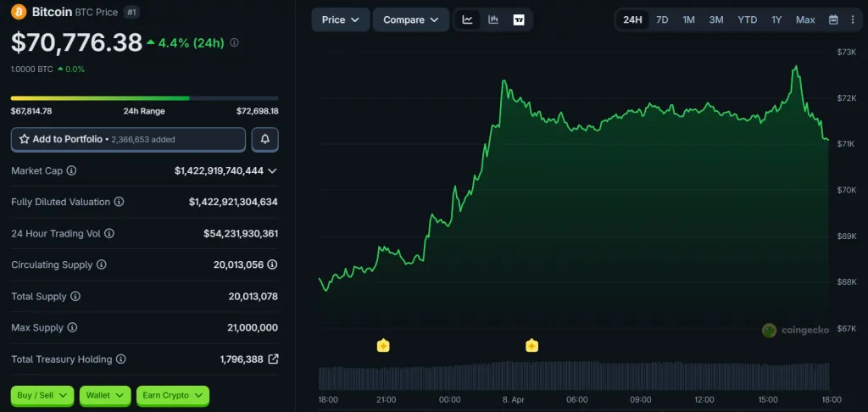
Task: Click the news marker near 8. Apr
Action: [x=532, y=346]
